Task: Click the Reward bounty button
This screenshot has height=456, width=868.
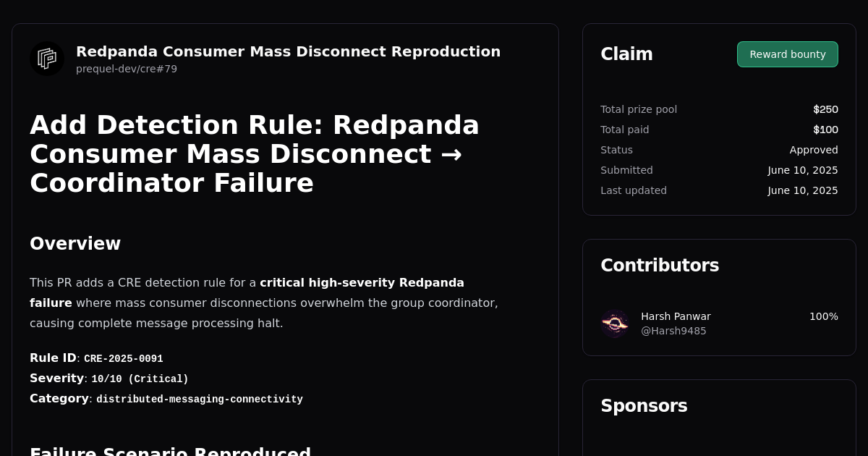Action: click(787, 54)
